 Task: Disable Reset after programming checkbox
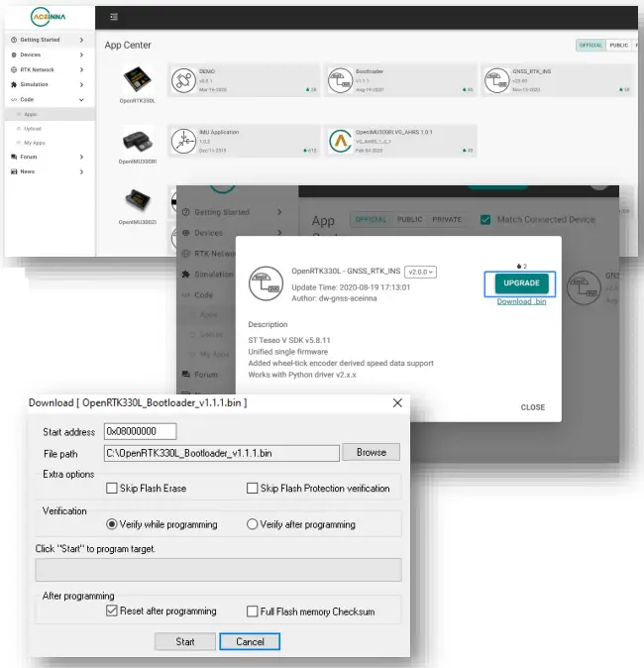click(112, 611)
